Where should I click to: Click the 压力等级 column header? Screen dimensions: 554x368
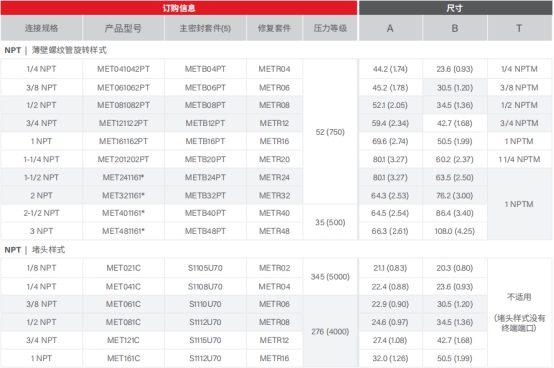(330, 28)
